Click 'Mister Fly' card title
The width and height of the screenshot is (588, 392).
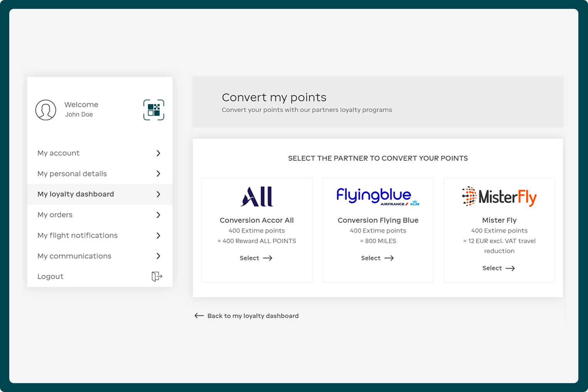499,220
